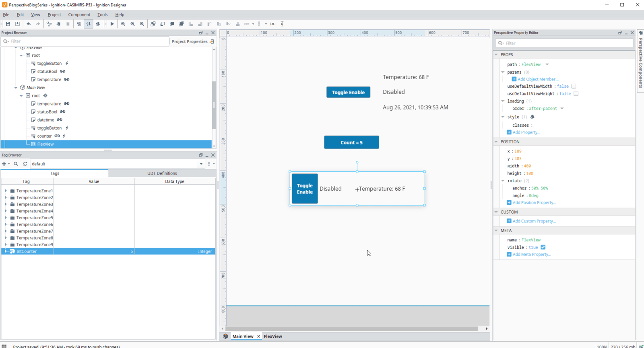Click the Distribute Horizontally icon in toolbar
644x348 pixels.
[247, 24]
